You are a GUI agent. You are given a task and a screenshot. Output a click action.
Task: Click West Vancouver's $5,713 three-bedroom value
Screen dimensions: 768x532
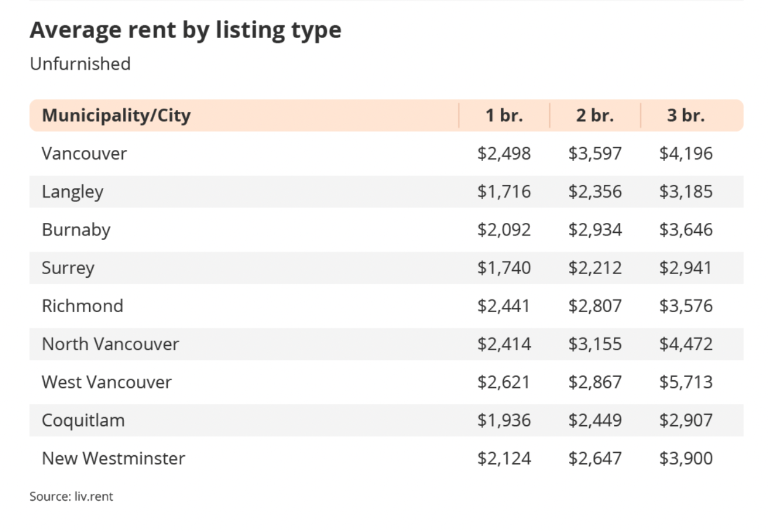coord(686,381)
